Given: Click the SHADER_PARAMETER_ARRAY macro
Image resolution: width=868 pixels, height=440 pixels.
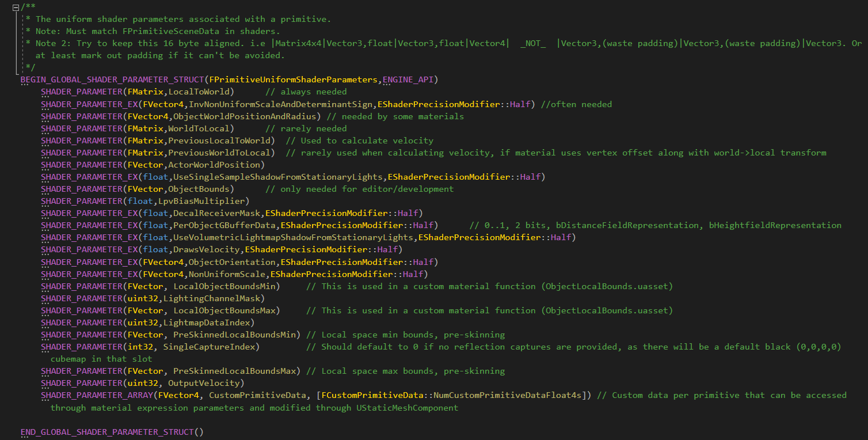Looking at the screenshot, I should [97, 395].
